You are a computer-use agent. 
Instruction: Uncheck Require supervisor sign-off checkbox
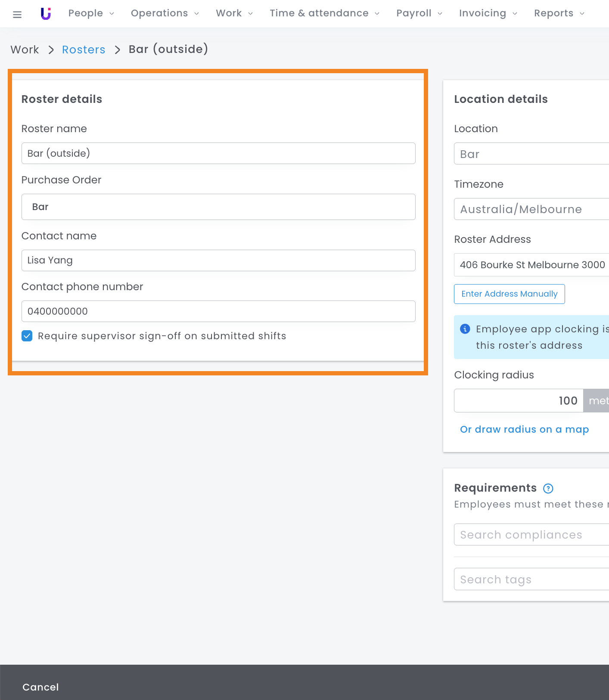point(27,336)
